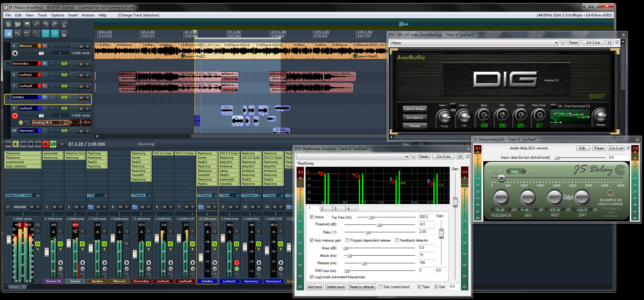Open ReaXcomp preset dropdown
644x300 pixels.
pyautogui.click(x=353, y=157)
